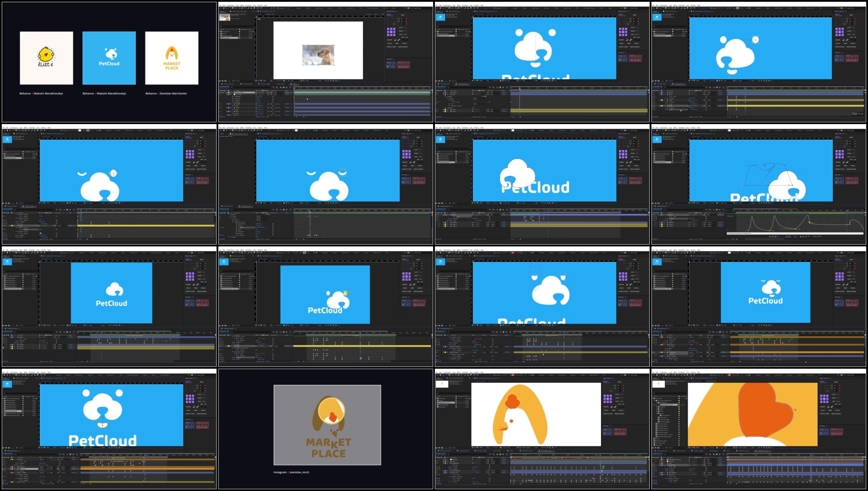Open the Instagram @stanislav_mrch link

(x=291, y=472)
